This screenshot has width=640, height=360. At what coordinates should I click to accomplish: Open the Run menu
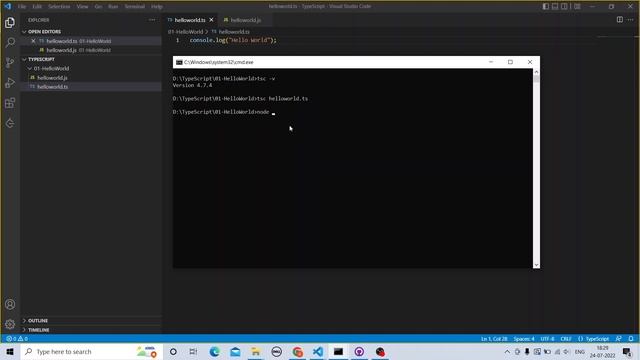pos(113,7)
